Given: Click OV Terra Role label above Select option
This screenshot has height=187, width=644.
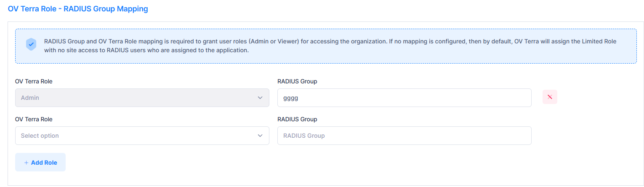Looking at the screenshot, I should click(x=34, y=119).
